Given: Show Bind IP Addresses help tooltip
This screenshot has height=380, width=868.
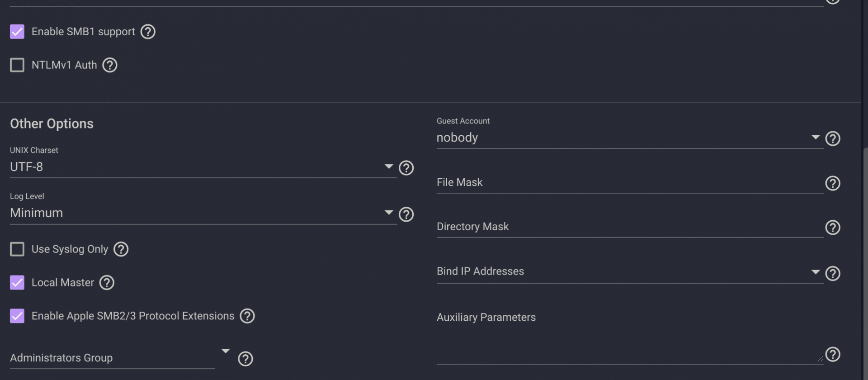Looking at the screenshot, I should (832, 273).
